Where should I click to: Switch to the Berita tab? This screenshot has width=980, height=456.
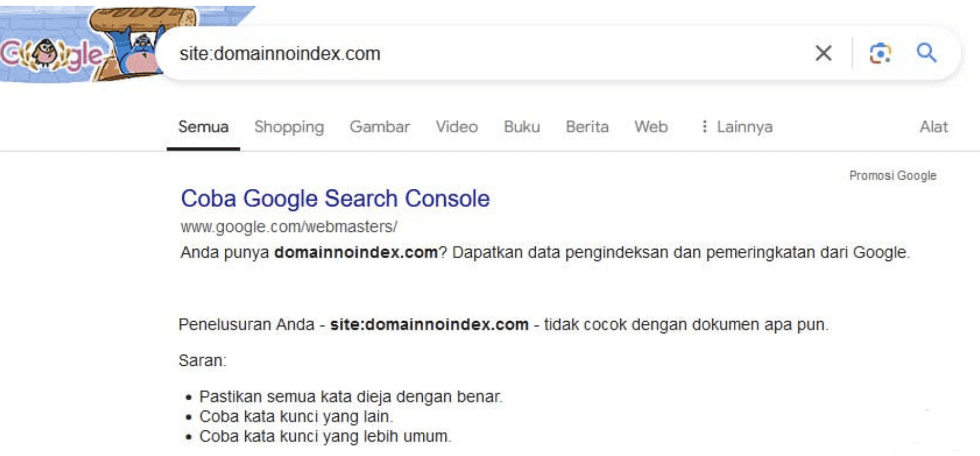pos(587,126)
